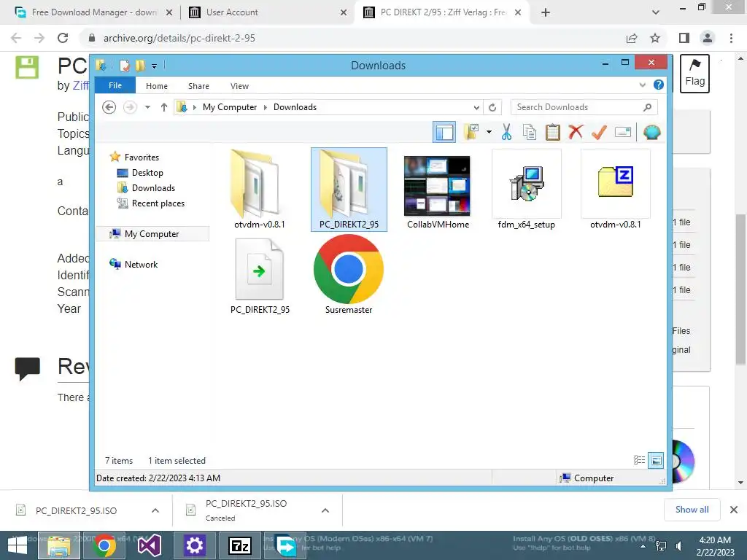Switch to Free Download Manager browser tab
The width and height of the screenshot is (747, 560).
94,12
